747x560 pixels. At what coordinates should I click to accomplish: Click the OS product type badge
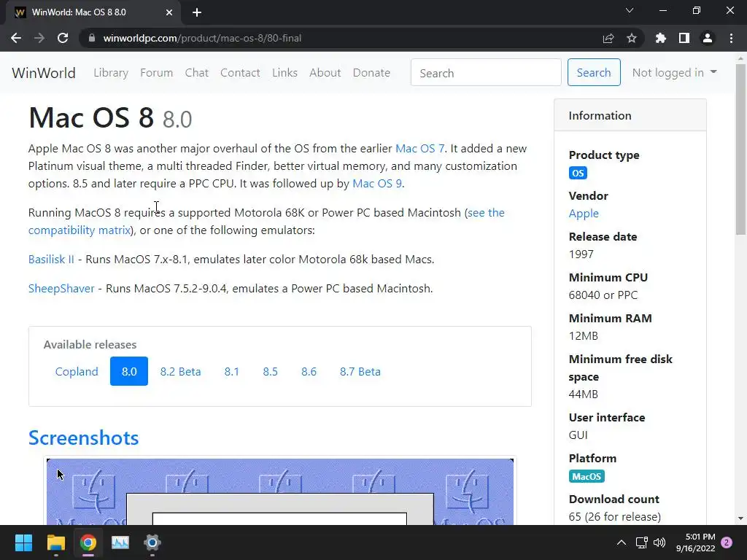click(578, 173)
